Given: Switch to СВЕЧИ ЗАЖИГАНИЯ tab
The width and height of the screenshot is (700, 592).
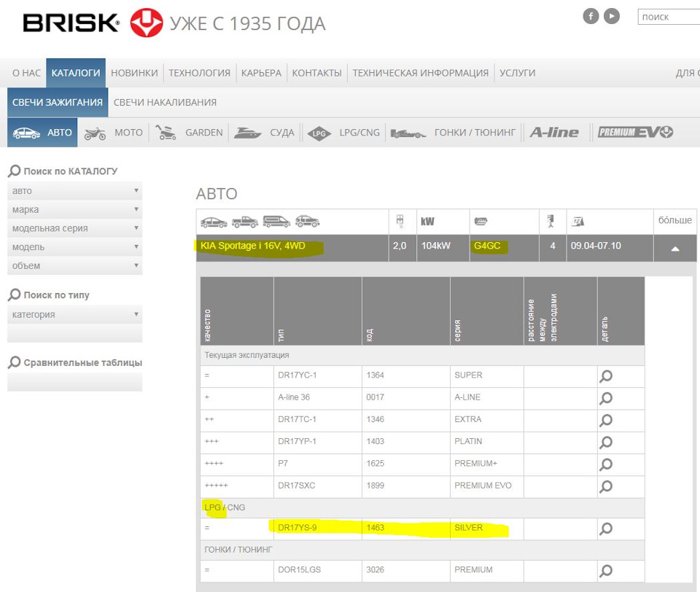Looking at the screenshot, I should click(x=58, y=102).
